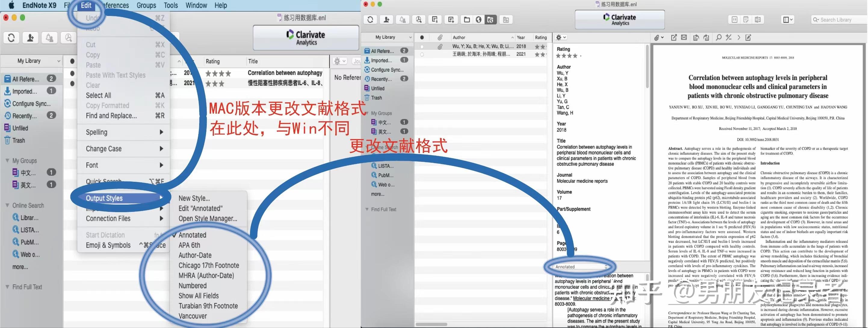
Task: Open the paperclip attachment icon above the PDF
Action: [657, 37]
